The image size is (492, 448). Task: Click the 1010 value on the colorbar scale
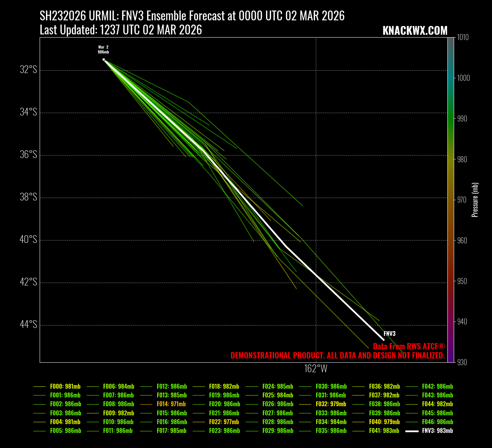click(463, 37)
